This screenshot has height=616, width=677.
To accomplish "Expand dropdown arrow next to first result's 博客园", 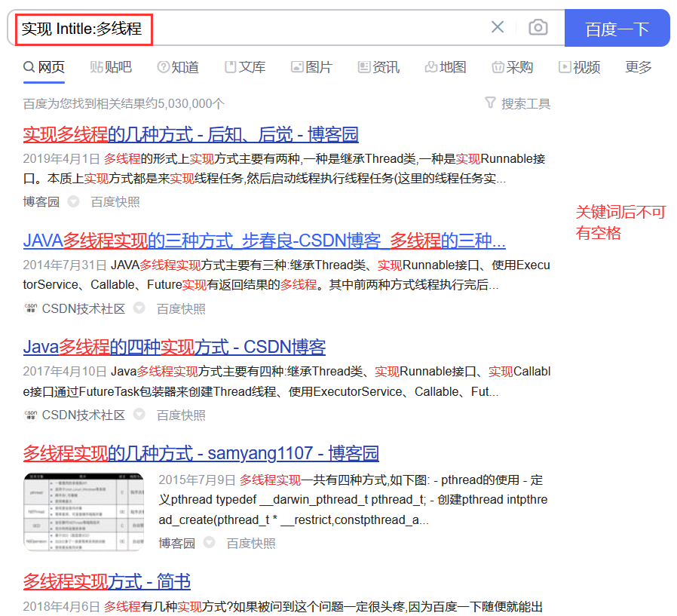I will tap(73, 201).
